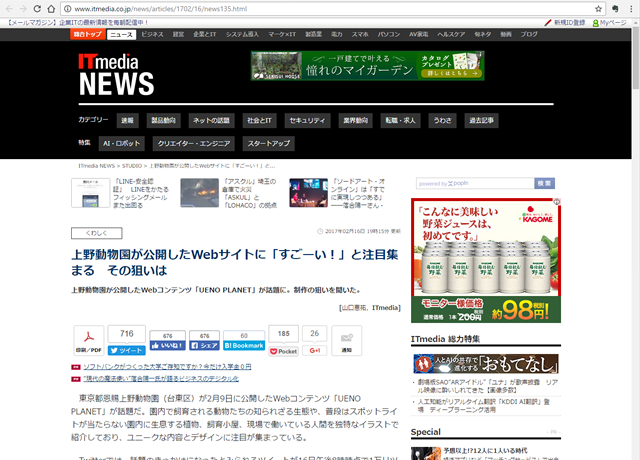The width and height of the screenshot is (640, 460).
Task: Click the Facebook Like (いいね!) button
Action: 167,345
